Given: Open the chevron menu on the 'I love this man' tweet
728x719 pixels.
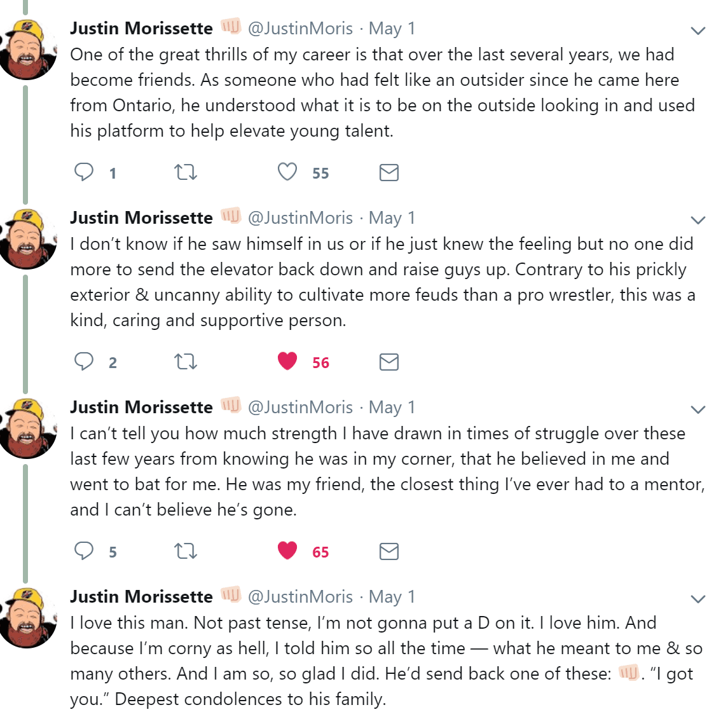Looking at the screenshot, I should pyautogui.click(x=698, y=599).
